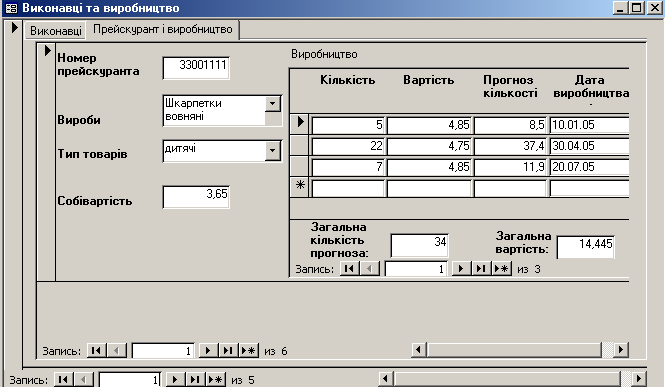Add new record in the 'из 6' navigator
Image resolution: width=665 pixels, height=387 pixels.
tap(249, 351)
